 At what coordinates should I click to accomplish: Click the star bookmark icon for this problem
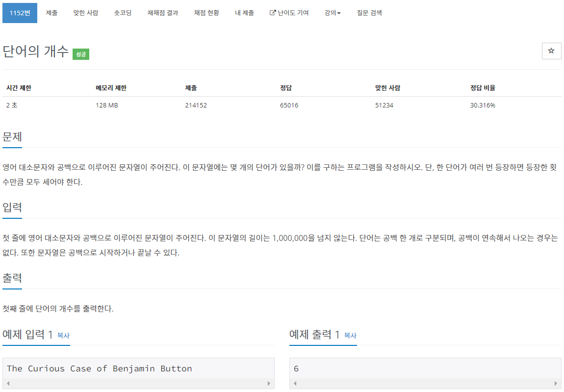click(551, 51)
